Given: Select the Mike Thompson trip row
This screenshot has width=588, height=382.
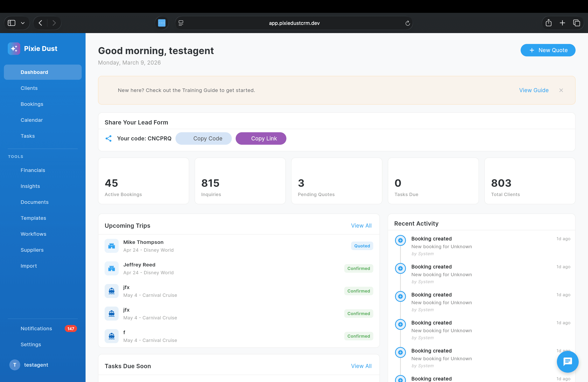Looking at the screenshot, I should 239,246.
